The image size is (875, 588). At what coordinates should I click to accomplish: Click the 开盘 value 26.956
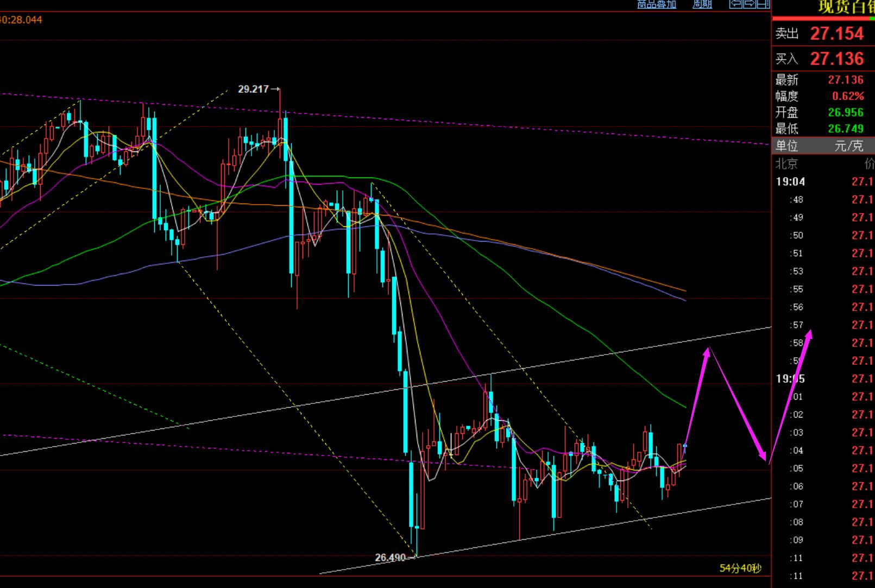[846, 112]
